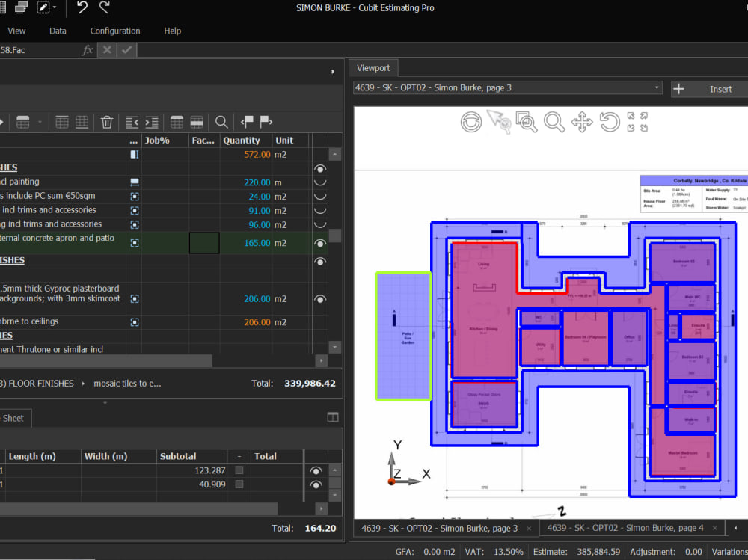Open the View menu
Image resolution: width=748 pixels, height=560 pixels.
pos(16,31)
